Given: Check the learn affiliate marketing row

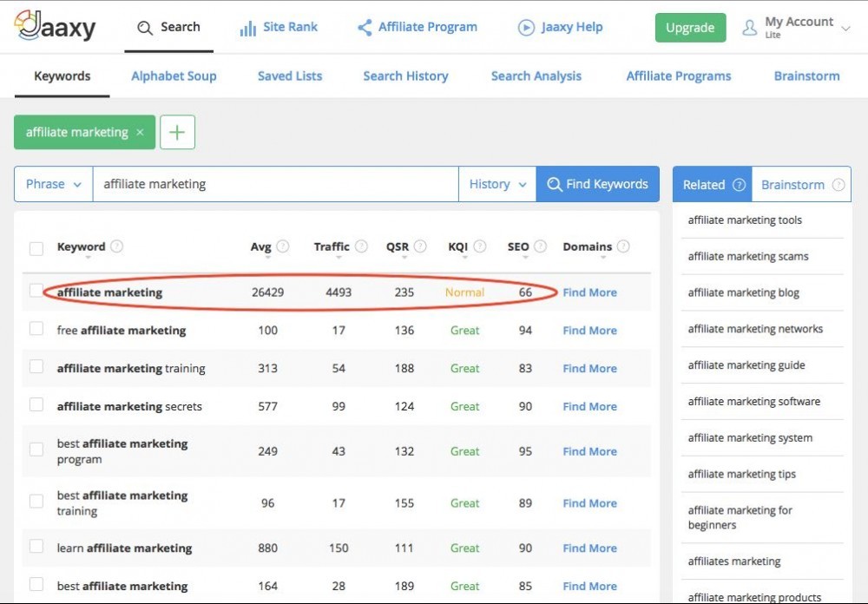Looking at the screenshot, I should pos(36,546).
